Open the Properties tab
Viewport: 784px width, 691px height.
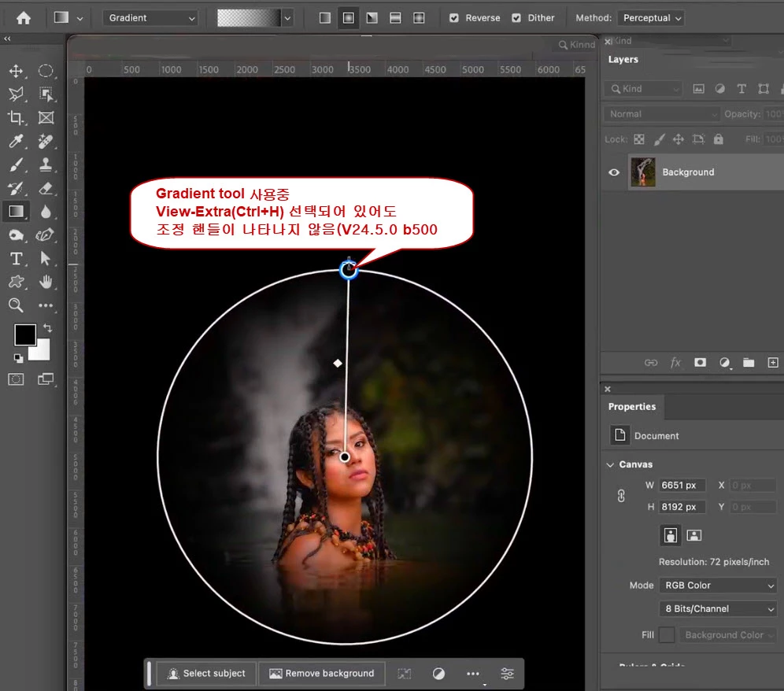pyautogui.click(x=631, y=407)
